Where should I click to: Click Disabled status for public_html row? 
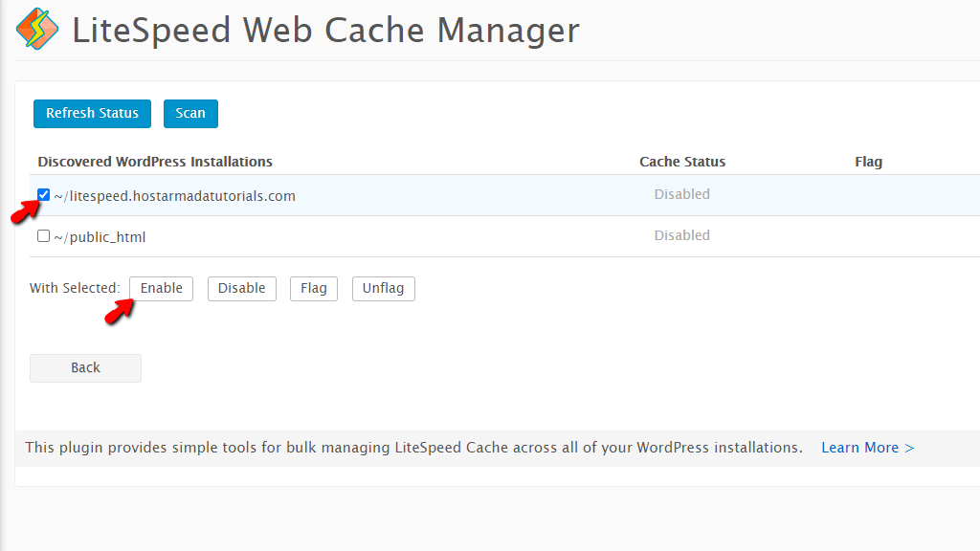681,235
